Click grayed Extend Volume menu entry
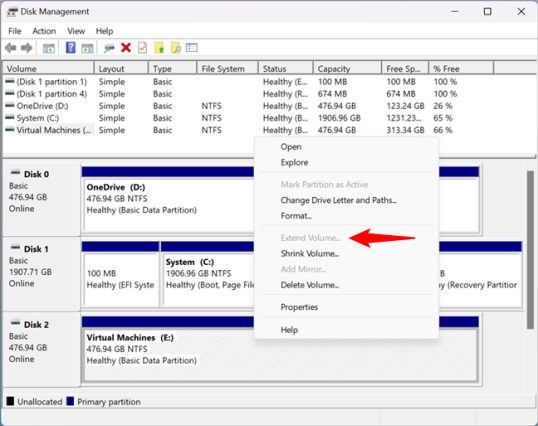The height and width of the screenshot is (426, 538). click(311, 238)
